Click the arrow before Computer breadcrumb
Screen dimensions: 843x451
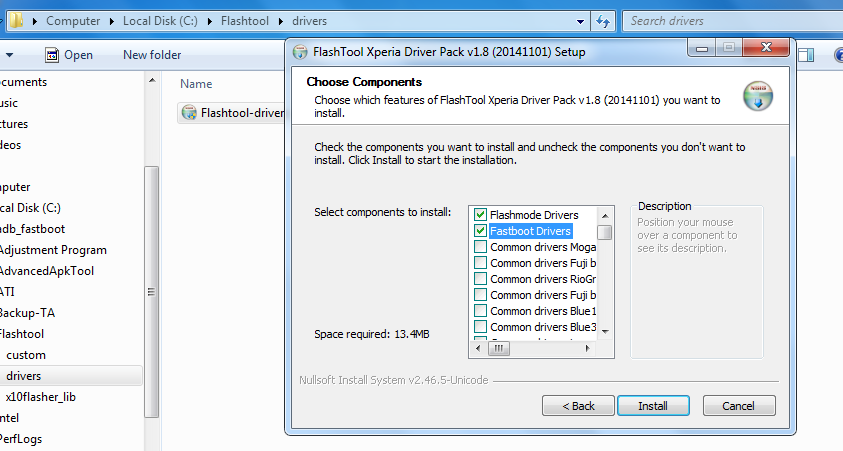coord(35,22)
